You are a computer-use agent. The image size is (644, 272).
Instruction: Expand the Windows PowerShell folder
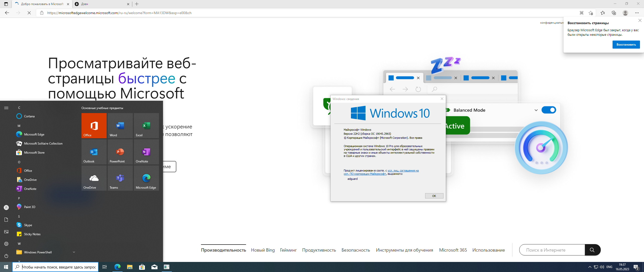(74, 252)
